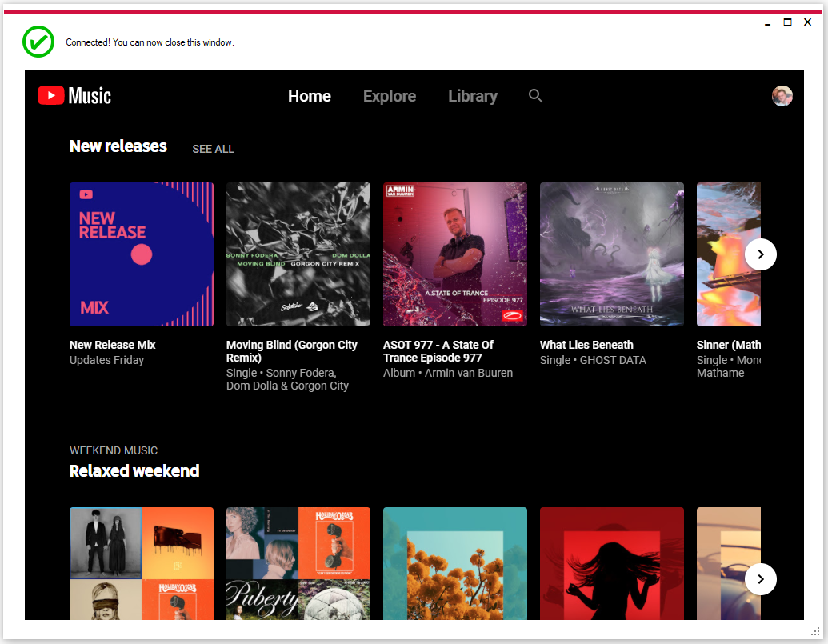Open the New Release Mix cover
The height and width of the screenshot is (644, 828).
142,254
